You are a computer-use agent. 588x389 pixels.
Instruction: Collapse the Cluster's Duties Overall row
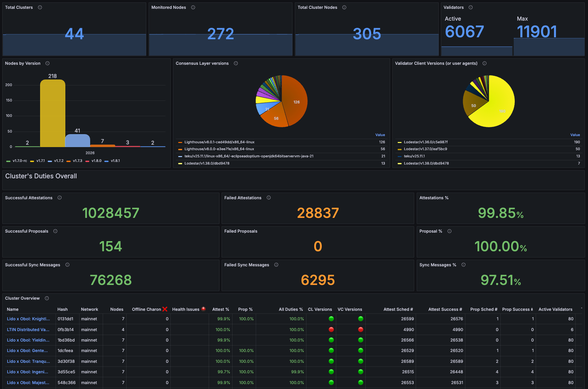(41, 176)
